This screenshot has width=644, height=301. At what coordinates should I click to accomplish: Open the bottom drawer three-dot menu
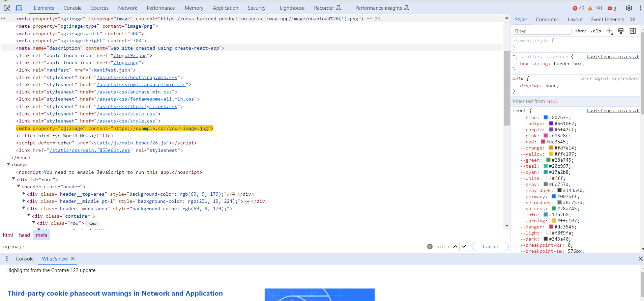[7, 259]
